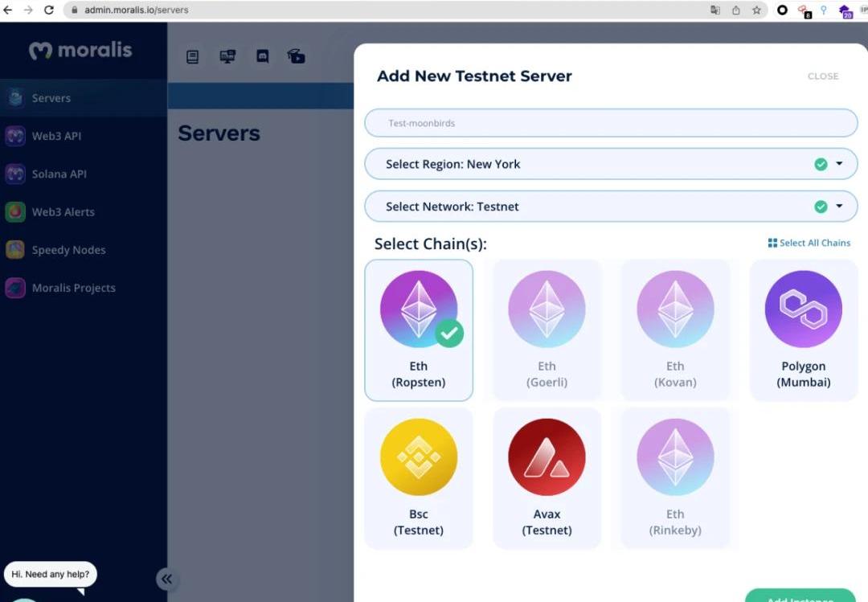Screen dimensions: 868x602
Task: Open Web3 API in the sidebar
Action: (x=84, y=136)
